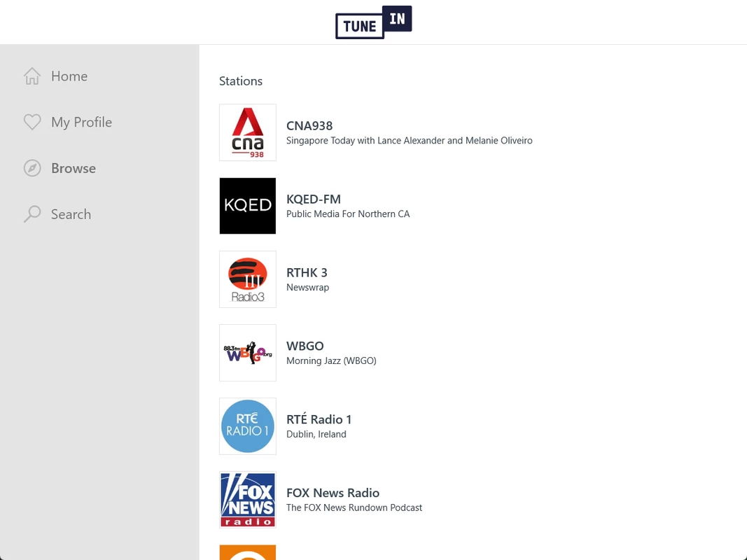Click the My Profile heart icon
Screen dimensions: 747x560
(32, 122)
